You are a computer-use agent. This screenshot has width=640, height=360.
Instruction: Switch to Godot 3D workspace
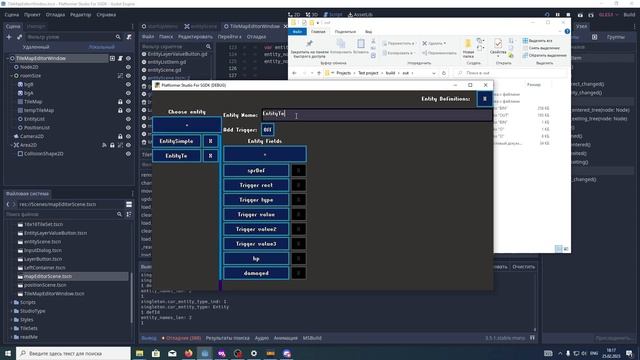click(312, 14)
